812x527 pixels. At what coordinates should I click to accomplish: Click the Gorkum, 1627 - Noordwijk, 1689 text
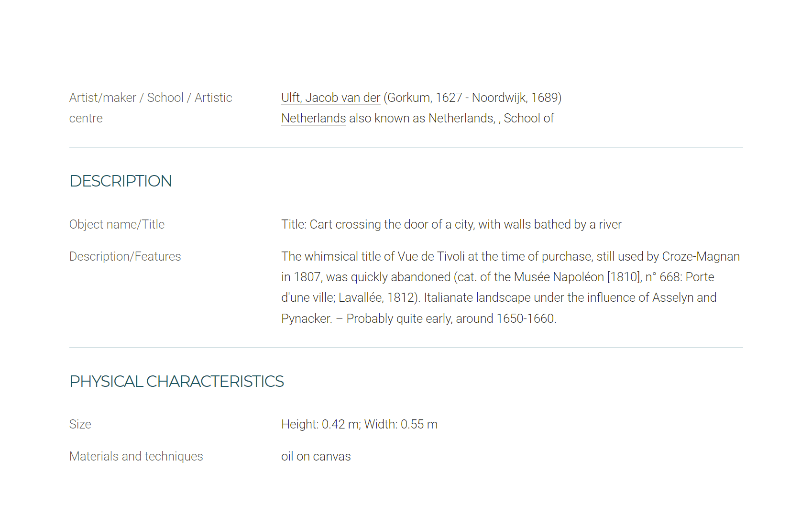472,98
